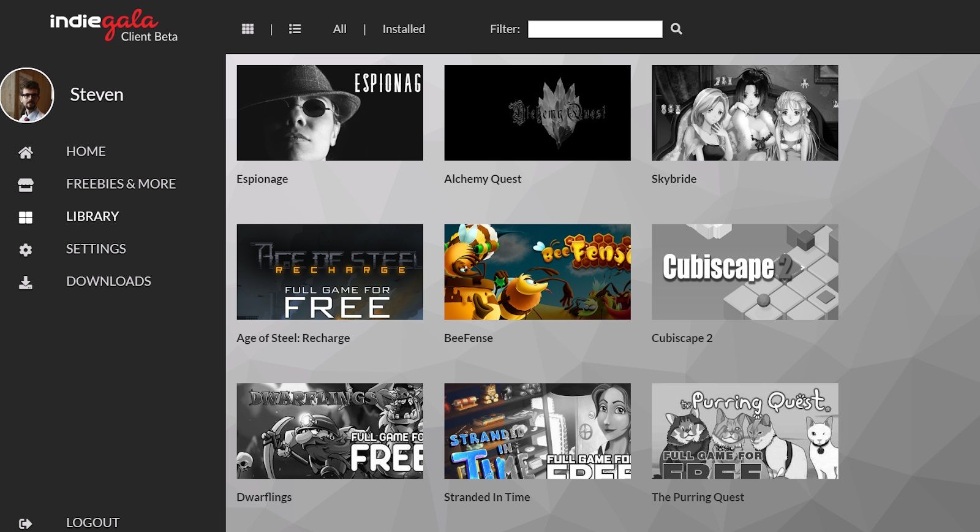980x532 pixels.
Task: Open the Skybride game thumbnail
Action: tap(745, 113)
